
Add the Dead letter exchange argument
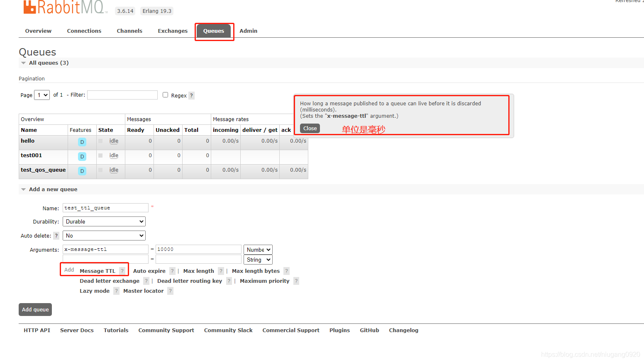[x=110, y=281]
